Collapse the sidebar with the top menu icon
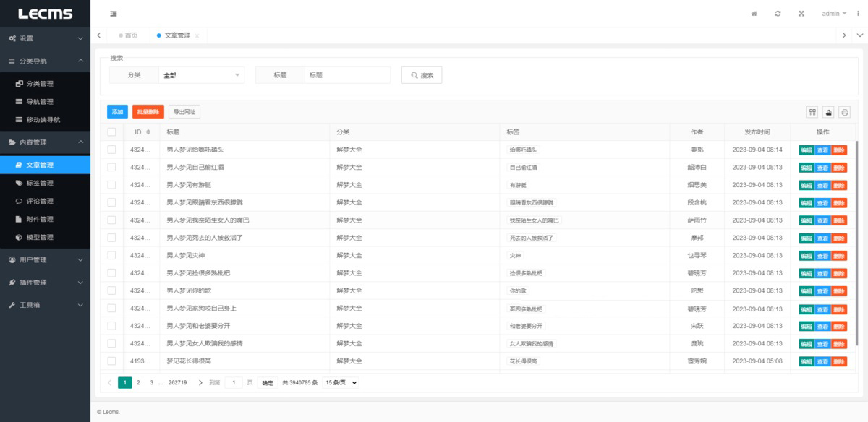868x422 pixels. [x=114, y=14]
